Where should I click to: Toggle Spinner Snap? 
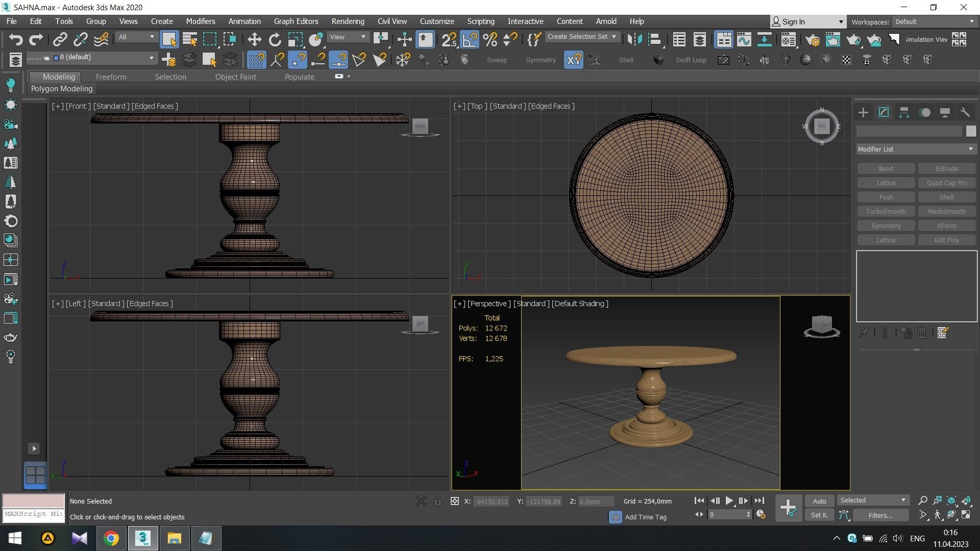click(x=510, y=40)
